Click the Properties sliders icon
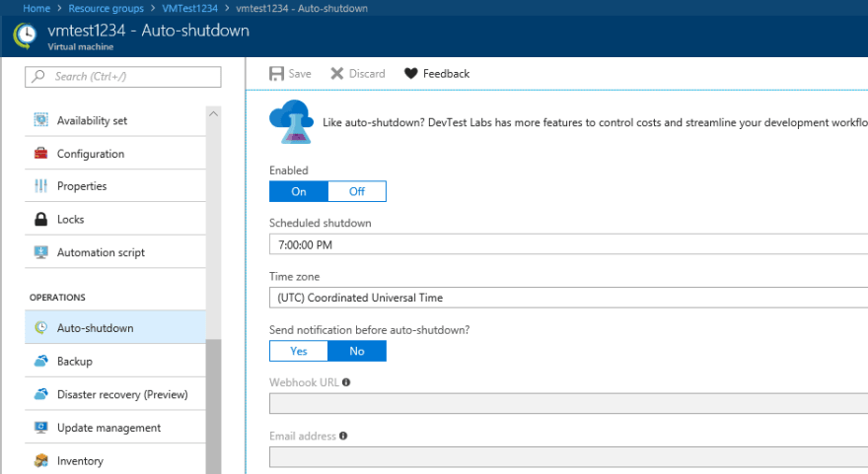Image resolution: width=868 pixels, height=474 pixels. (x=41, y=186)
